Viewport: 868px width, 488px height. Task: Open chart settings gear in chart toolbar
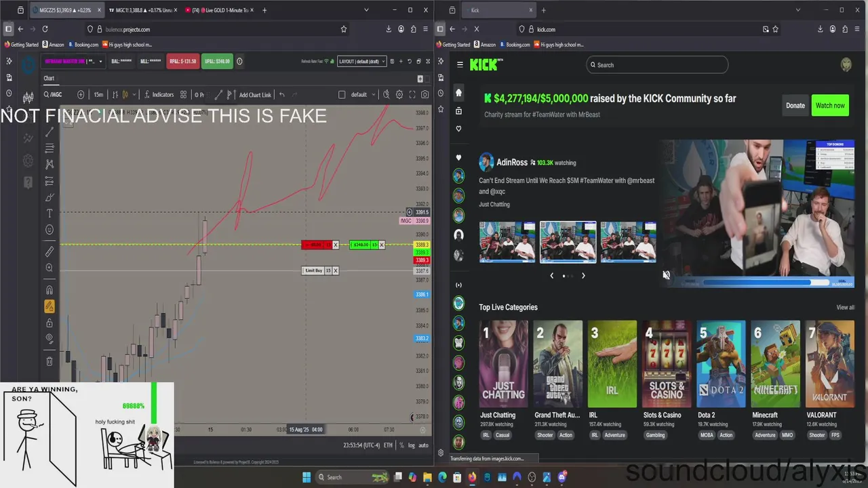[x=399, y=95]
